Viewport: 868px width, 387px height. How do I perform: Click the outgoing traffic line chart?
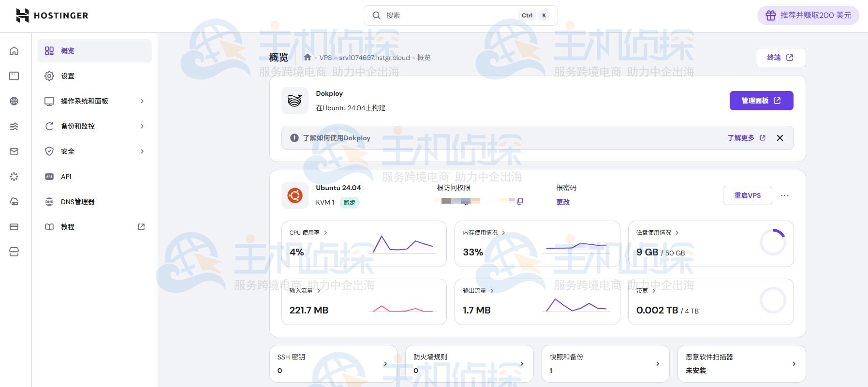click(x=576, y=305)
